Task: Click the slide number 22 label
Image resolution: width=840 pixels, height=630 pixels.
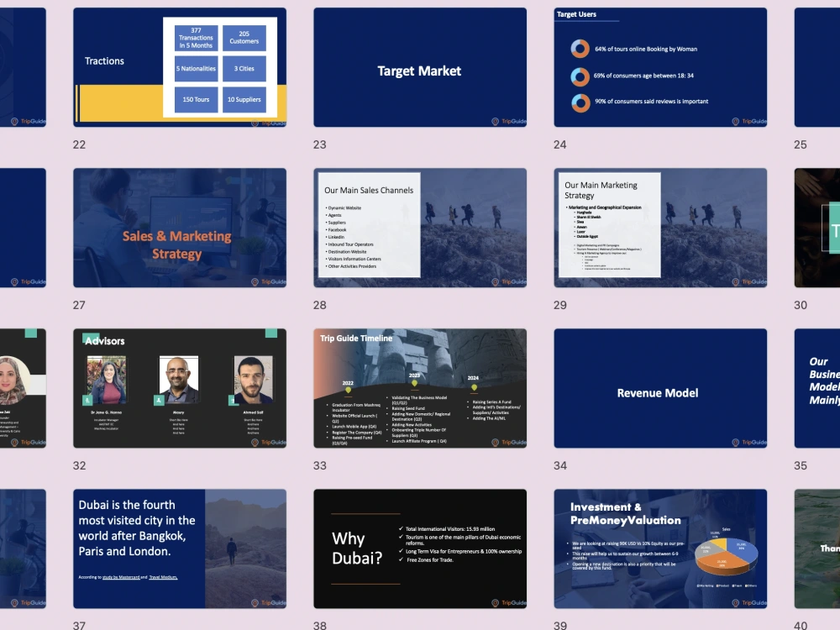Action: tap(79, 144)
